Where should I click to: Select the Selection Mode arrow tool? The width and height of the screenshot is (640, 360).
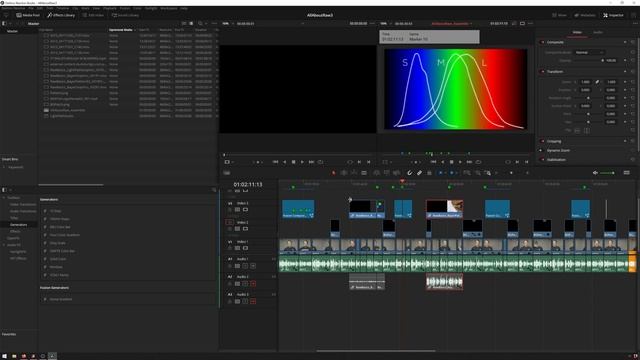(333, 173)
